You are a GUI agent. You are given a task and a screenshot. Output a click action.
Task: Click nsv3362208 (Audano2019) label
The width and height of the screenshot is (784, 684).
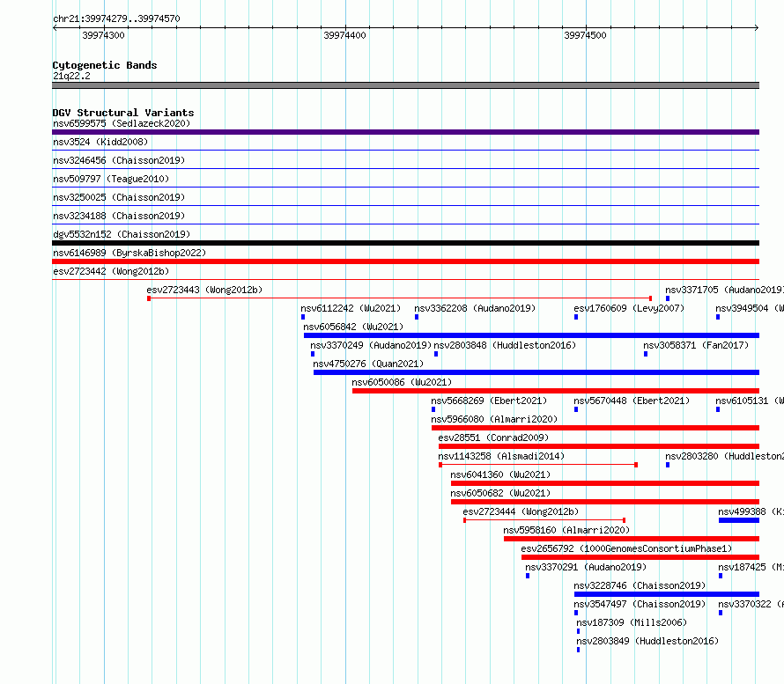475,308
